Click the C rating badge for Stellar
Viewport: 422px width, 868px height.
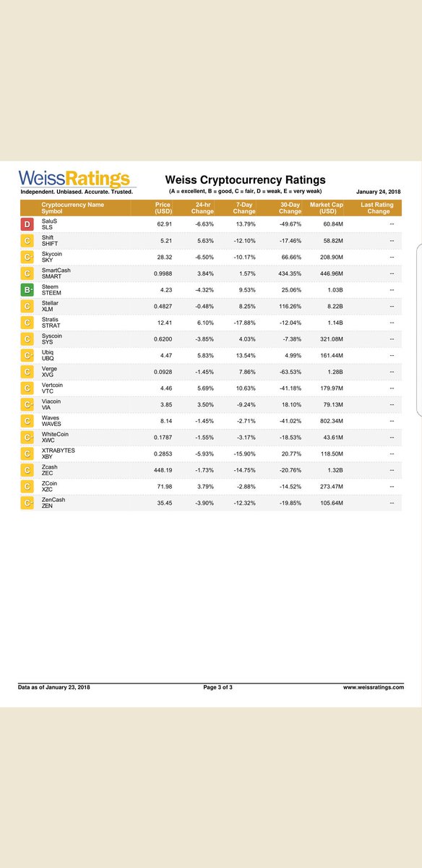[x=27, y=306]
